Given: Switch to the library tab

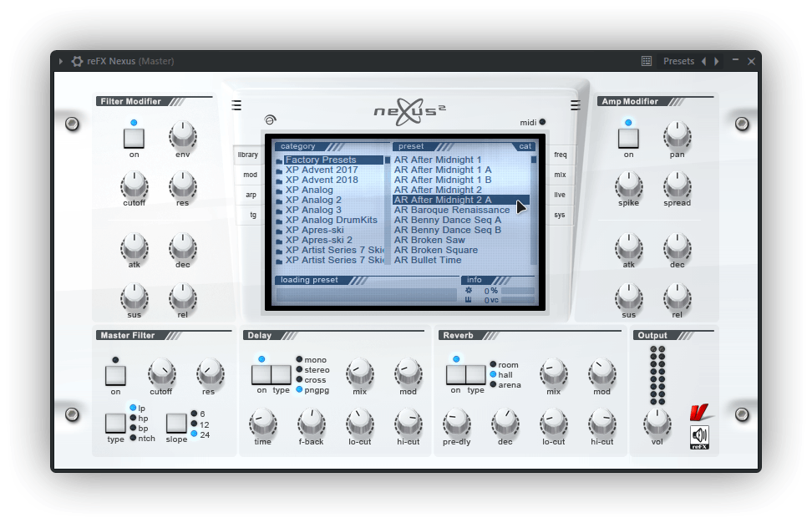Looking at the screenshot, I should 247,155.
